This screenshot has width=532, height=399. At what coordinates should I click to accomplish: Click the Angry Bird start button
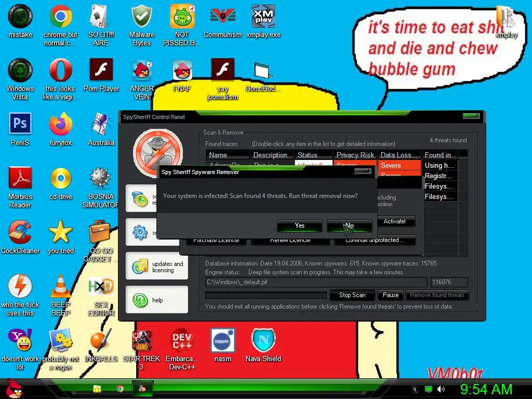tap(14, 389)
